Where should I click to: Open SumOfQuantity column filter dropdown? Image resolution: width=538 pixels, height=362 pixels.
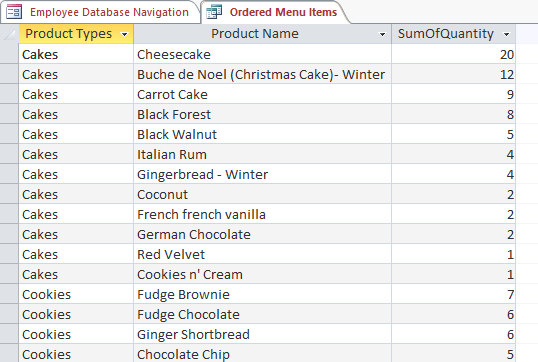(506, 34)
